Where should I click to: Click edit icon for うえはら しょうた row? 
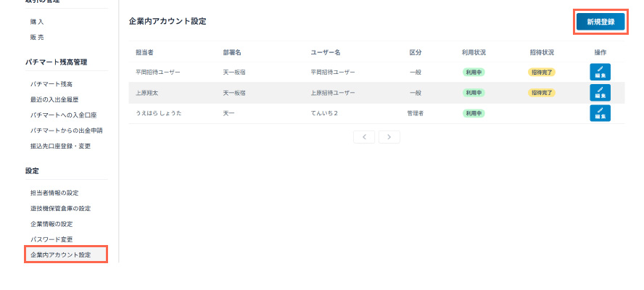pos(600,113)
